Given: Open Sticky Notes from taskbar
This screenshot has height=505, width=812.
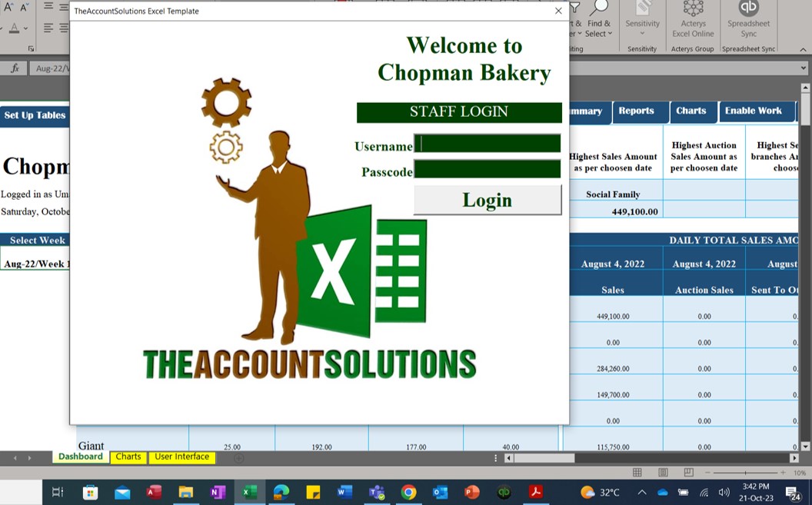Looking at the screenshot, I should click(313, 492).
